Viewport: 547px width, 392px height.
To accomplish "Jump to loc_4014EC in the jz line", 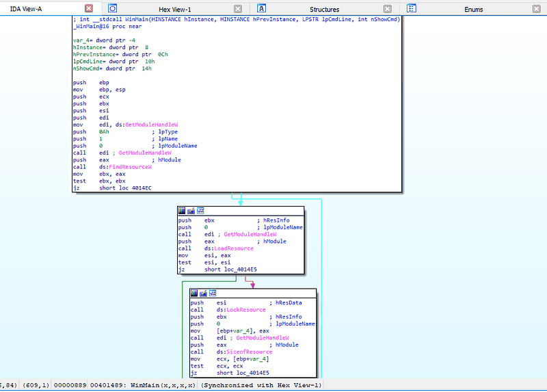I will point(135,188).
